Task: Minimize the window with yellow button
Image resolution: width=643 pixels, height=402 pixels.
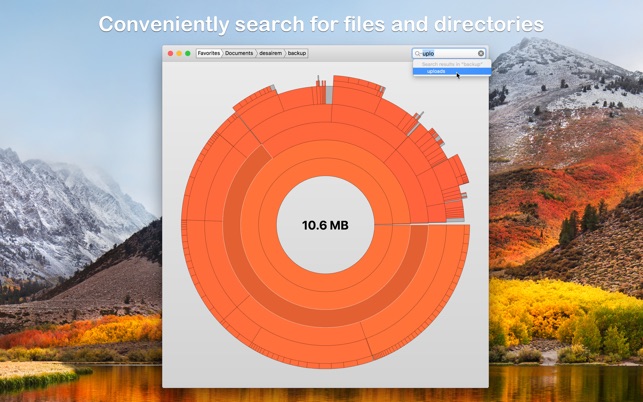Action: (x=179, y=53)
